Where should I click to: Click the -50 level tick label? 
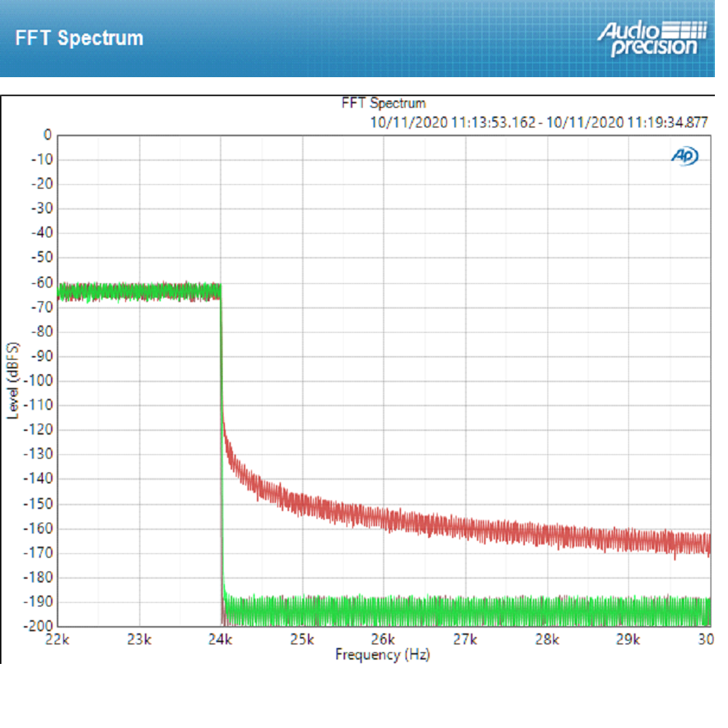(41, 258)
